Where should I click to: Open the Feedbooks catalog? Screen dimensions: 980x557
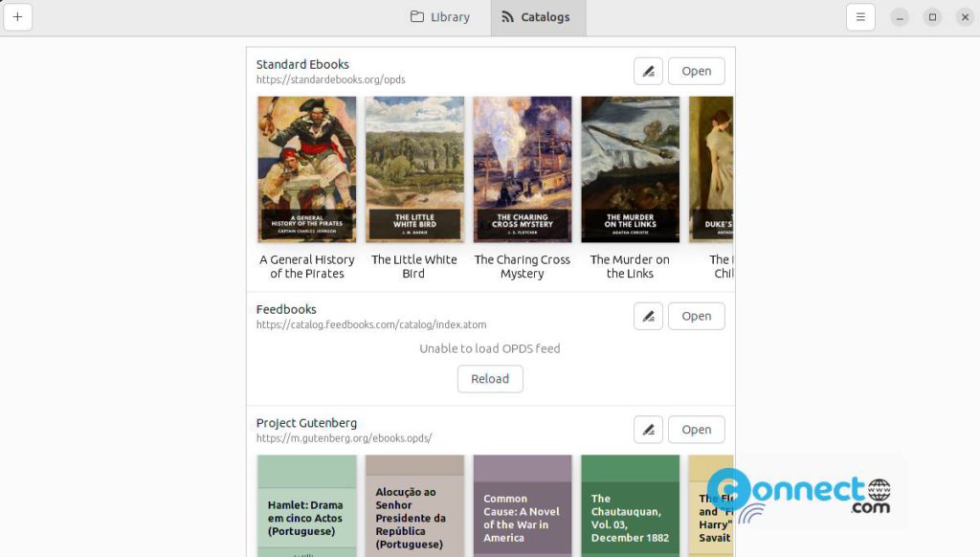(x=697, y=317)
